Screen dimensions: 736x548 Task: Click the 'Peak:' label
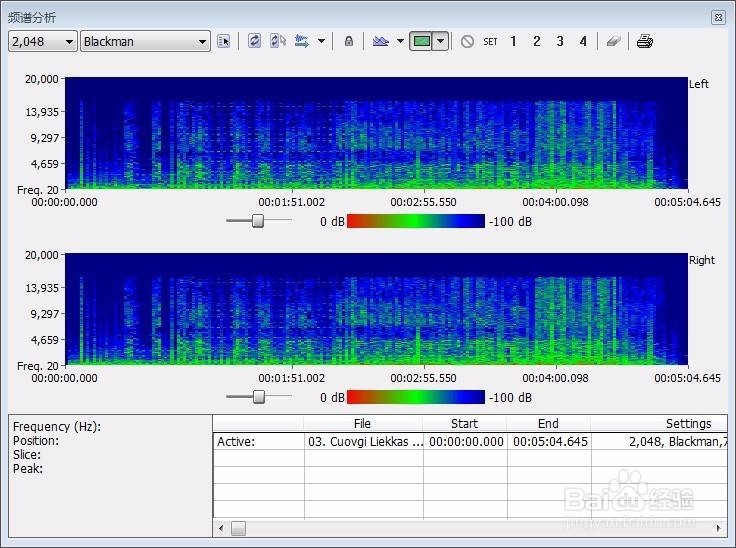click(x=28, y=469)
